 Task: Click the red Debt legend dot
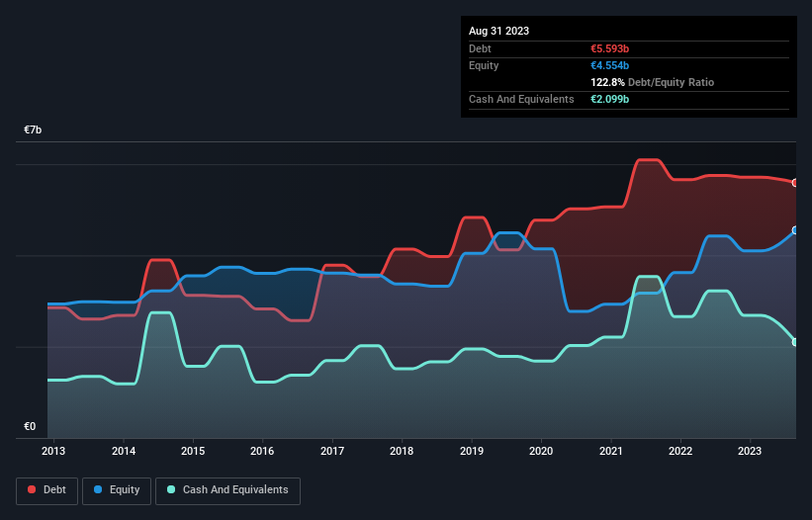(x=32, y=489)
